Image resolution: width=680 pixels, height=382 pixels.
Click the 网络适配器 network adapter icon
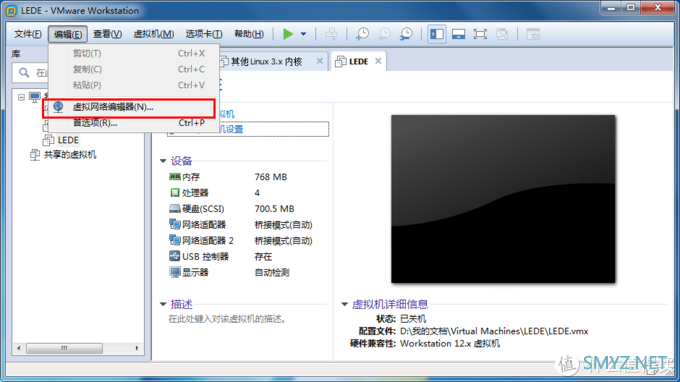174,224
